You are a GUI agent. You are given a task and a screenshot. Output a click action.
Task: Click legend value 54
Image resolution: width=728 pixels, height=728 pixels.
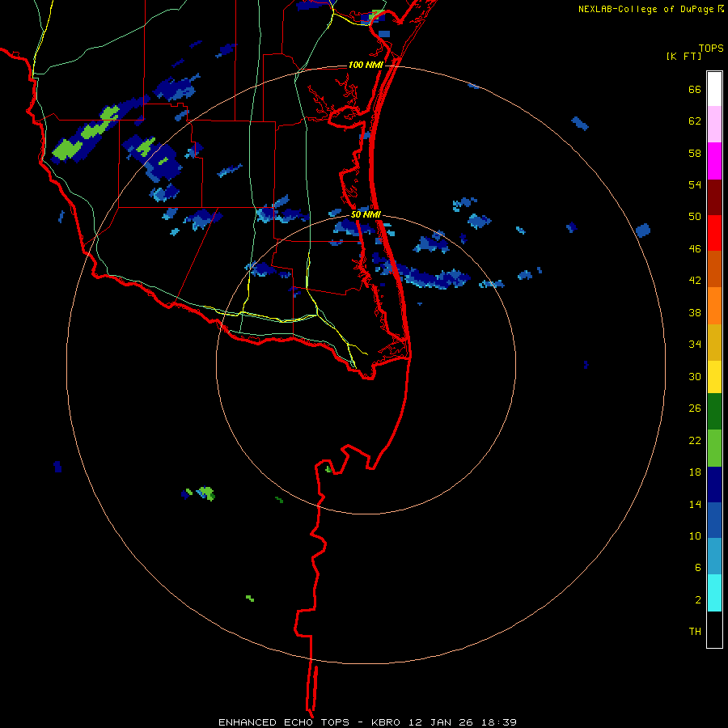695,184
